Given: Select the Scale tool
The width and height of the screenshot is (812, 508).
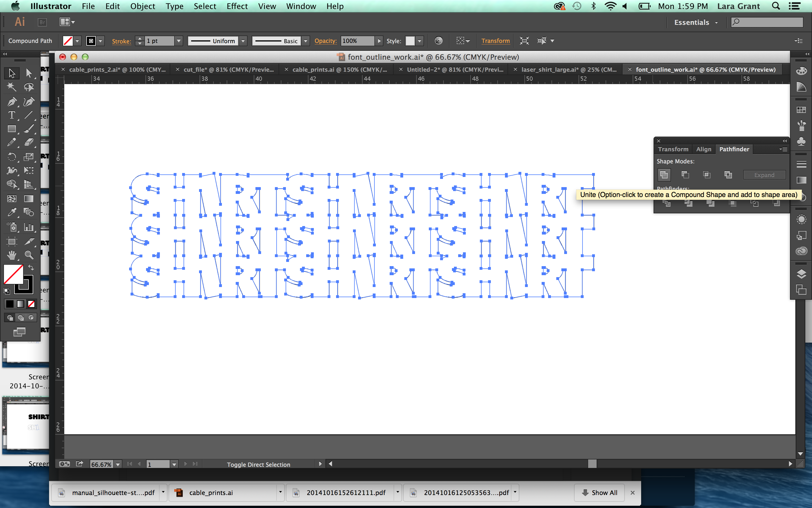Looking at the screenshot, I should pyautogui.click(x=29, y=157).
